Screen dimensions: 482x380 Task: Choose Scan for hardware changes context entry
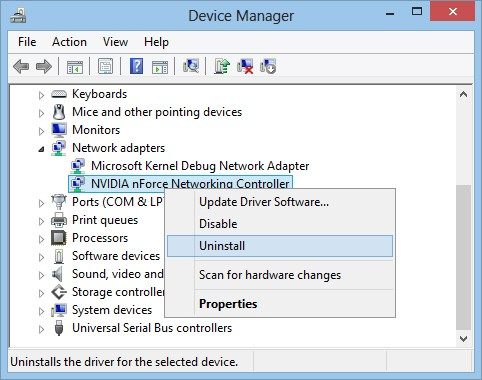point(280,275)
